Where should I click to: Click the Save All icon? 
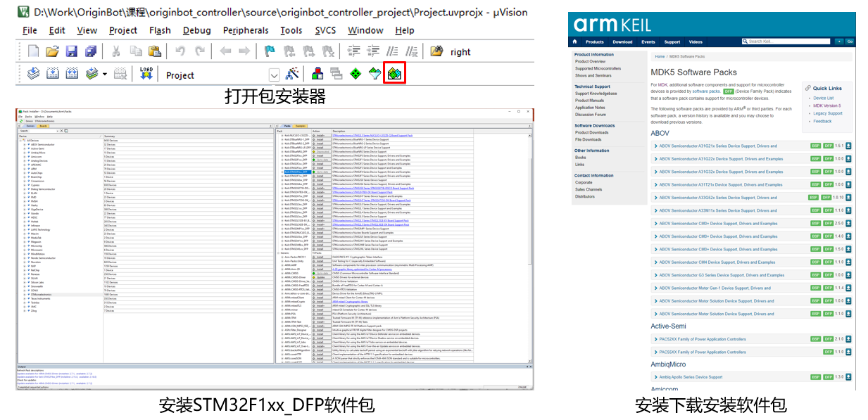[x=91, y=51]
